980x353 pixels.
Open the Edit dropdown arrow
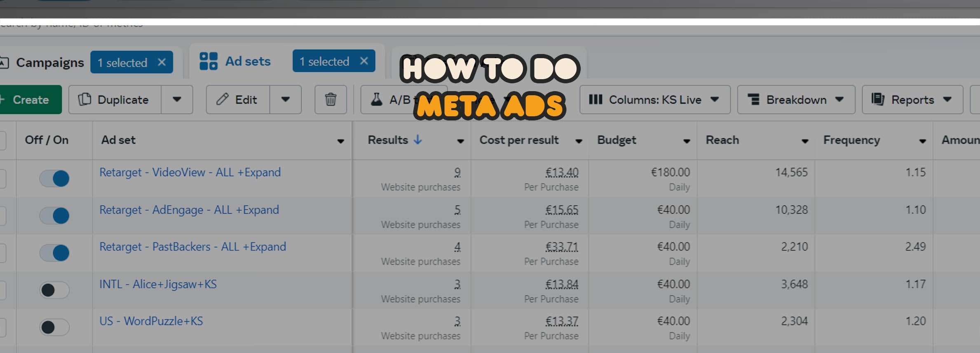(x=285, y=100)
